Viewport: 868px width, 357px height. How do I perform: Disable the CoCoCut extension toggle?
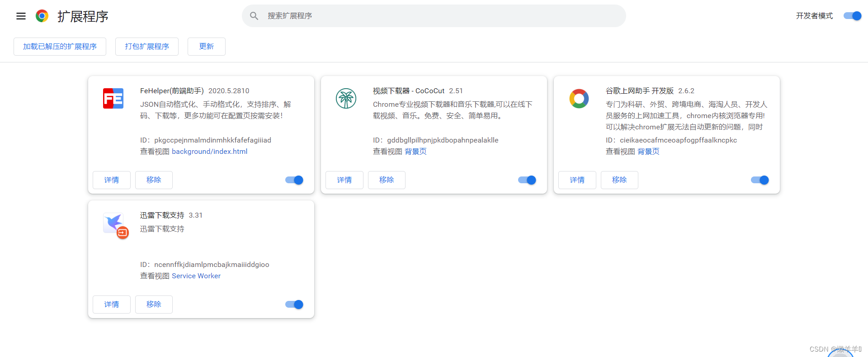527,180
